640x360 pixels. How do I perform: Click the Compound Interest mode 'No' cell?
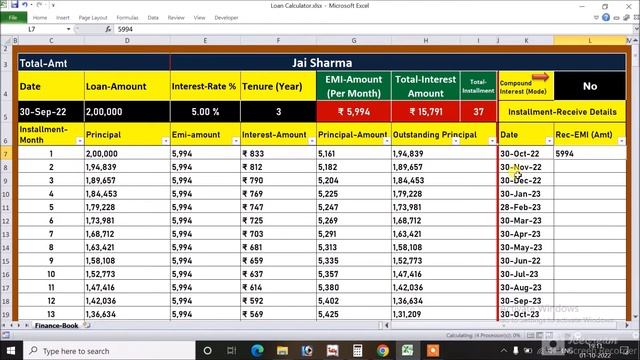tap(590, 86)
